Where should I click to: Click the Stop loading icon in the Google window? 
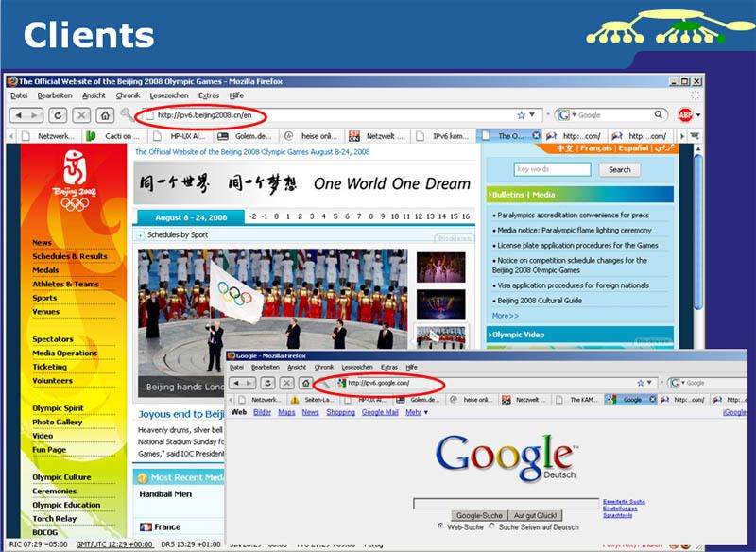287,383
